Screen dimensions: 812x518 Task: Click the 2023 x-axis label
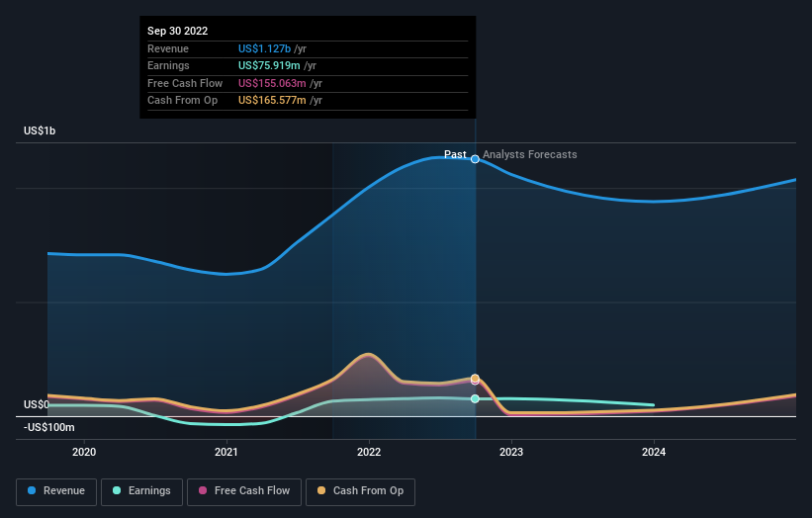point(511,452)
